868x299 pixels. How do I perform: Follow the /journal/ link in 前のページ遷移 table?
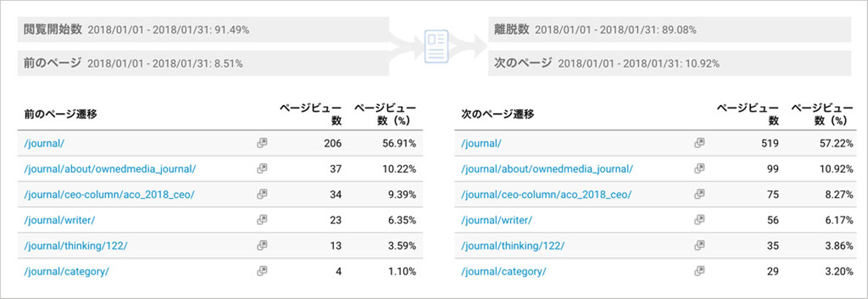coord(43,143)
